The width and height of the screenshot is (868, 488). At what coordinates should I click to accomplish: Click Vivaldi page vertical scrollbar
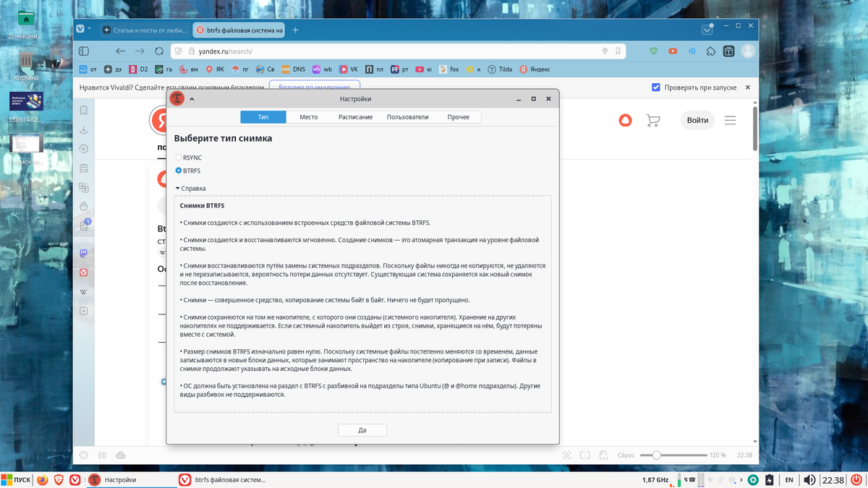(x=756, y=129)
